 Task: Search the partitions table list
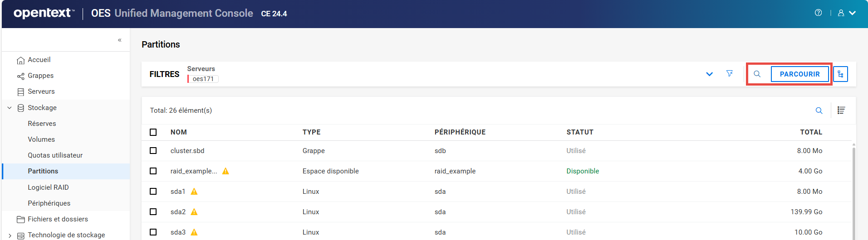point(819,110)
